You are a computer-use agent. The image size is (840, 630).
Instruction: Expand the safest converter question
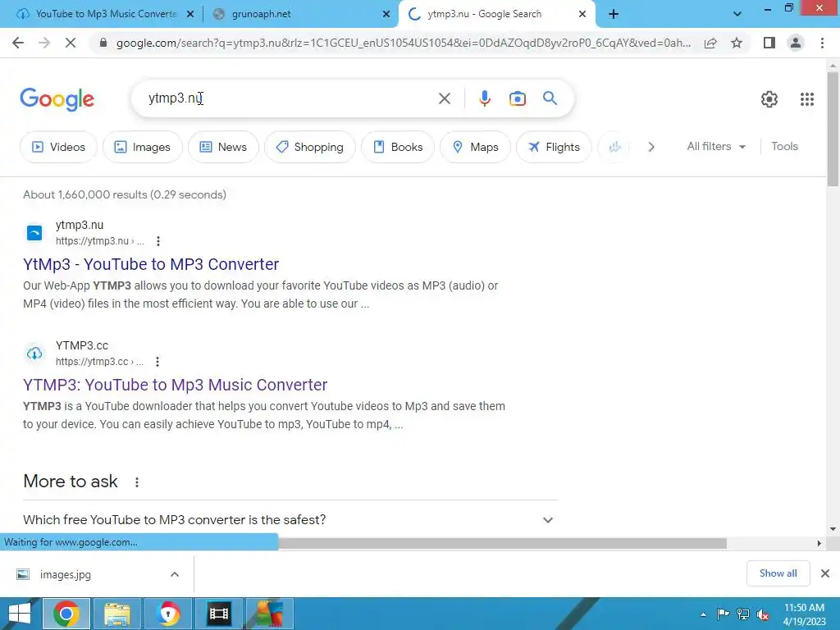(290, 519)
